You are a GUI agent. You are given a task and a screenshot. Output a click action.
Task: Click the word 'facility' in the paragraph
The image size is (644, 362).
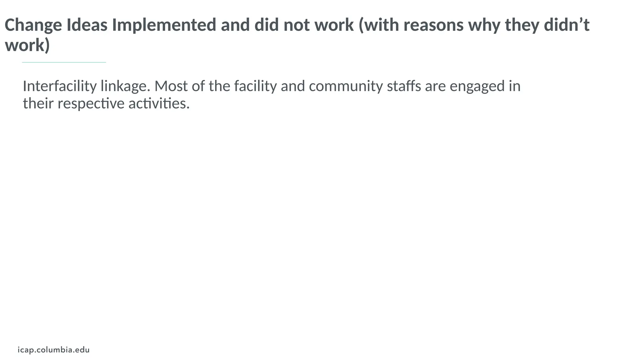(255, 86)
